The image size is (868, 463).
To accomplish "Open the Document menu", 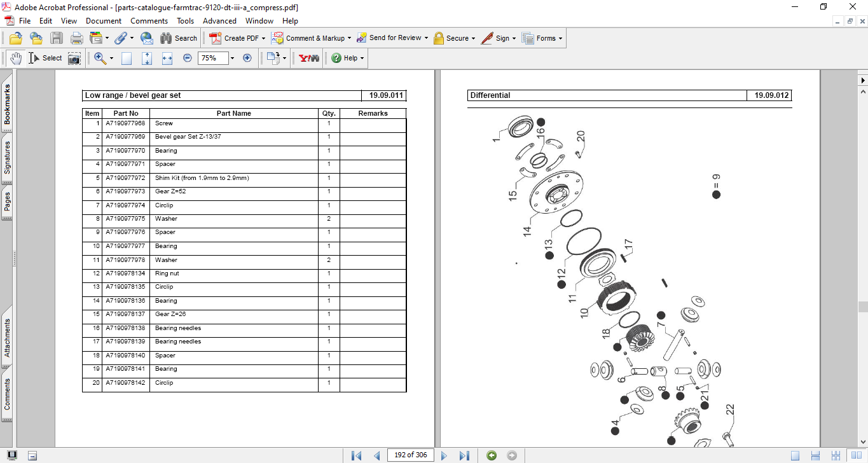I will (x=104, y=21).
